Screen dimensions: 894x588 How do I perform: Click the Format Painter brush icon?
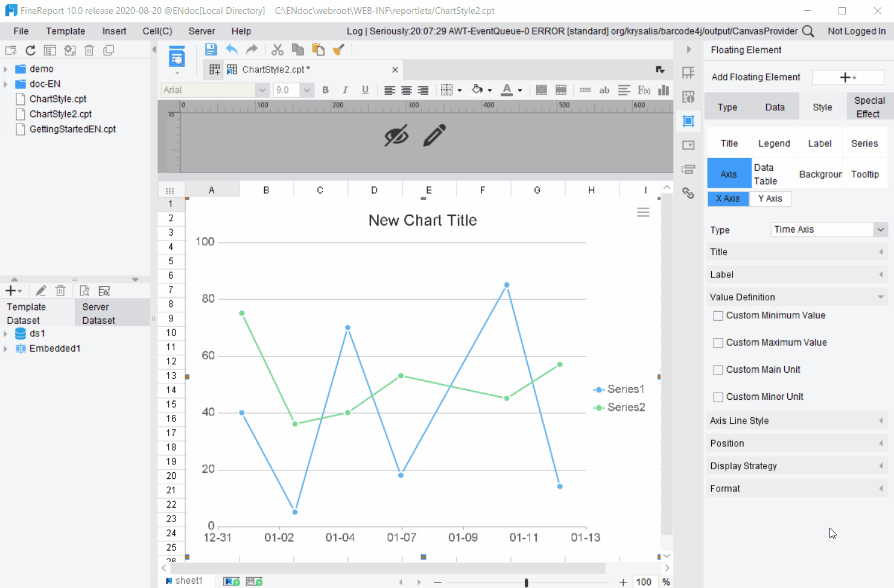tap(338, 49)
